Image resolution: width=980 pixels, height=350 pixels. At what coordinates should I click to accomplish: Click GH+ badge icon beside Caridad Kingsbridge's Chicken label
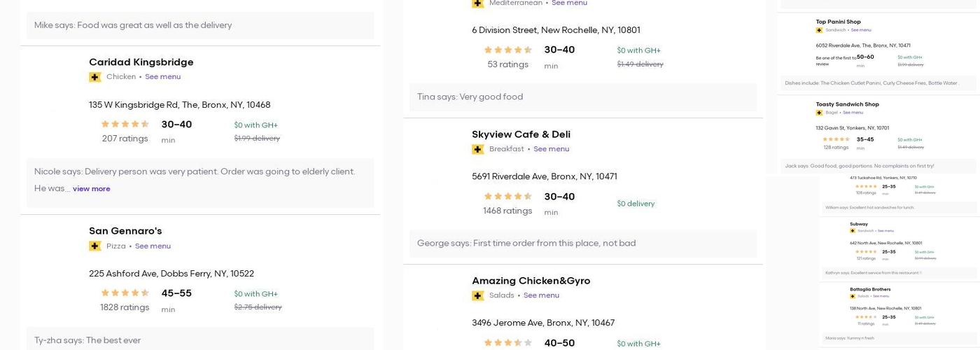(95, 77)
